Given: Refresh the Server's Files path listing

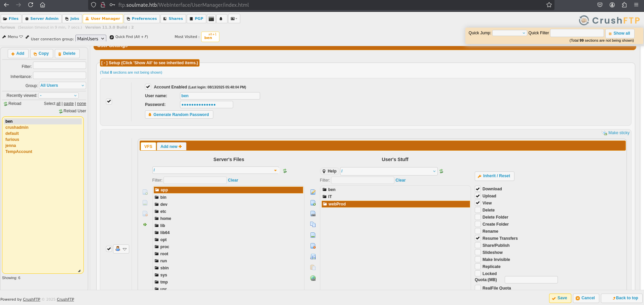Looking at the screenshot, I should 285,171.
